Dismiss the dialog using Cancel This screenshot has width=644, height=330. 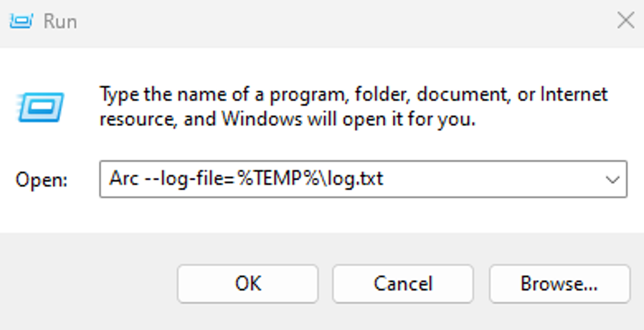click(x=403, y=284)
